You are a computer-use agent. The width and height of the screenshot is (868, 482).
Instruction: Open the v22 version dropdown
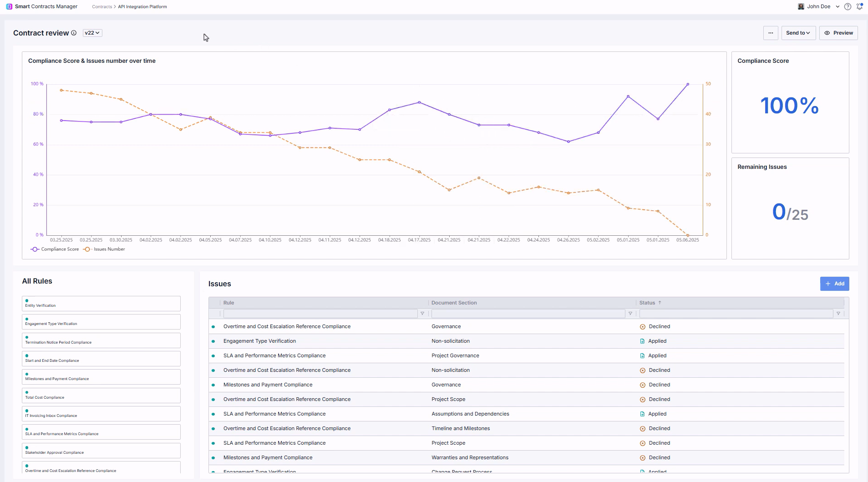pos(92,33)
